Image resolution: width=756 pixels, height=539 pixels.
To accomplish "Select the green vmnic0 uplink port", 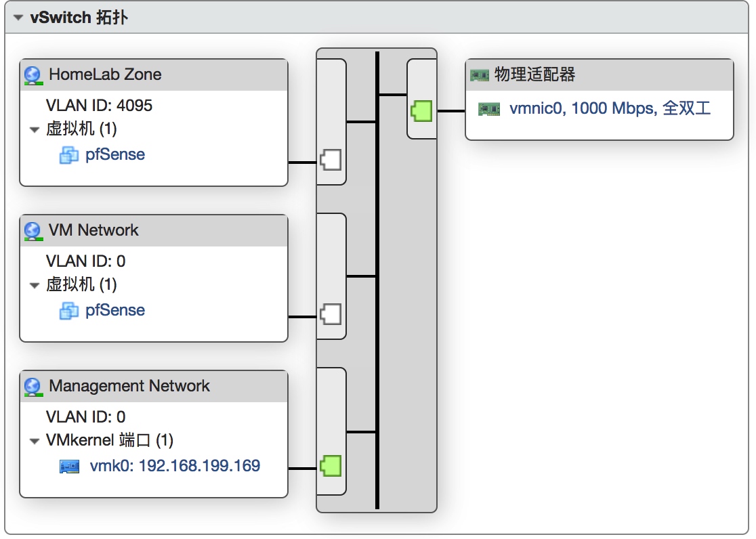I will click(421, 110).
